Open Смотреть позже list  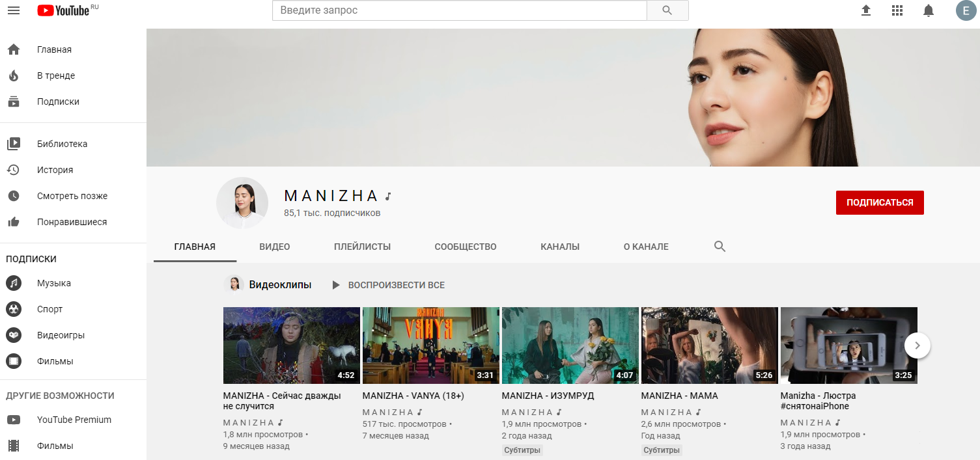pos(73,196)
